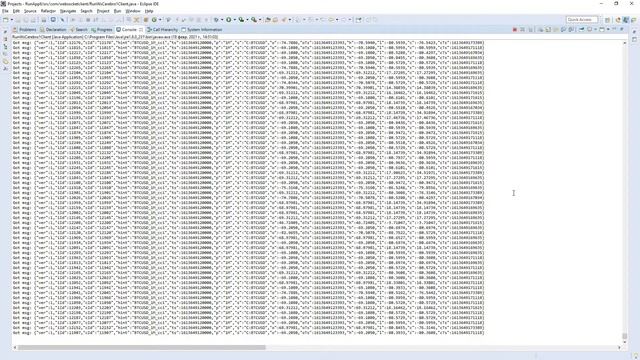Switch to the Search view tab

[x=79, y=29]
